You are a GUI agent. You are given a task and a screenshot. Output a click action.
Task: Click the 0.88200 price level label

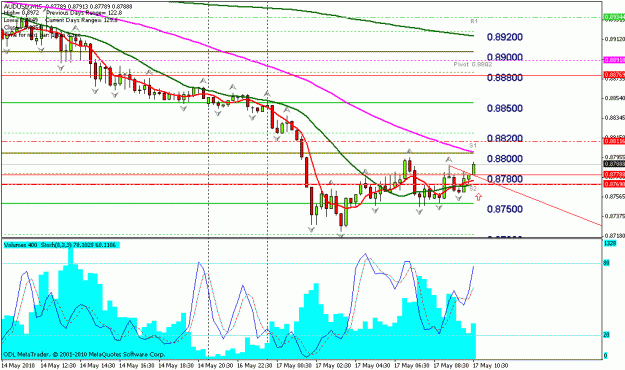click(x=504, y=138)
